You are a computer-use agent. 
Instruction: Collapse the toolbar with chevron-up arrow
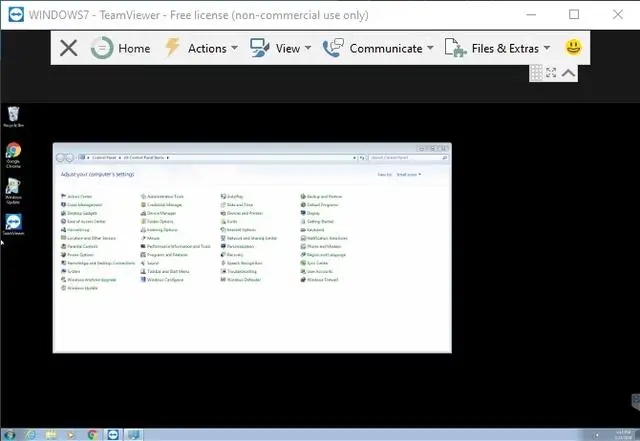pyautogui.click(x=568, y=73)
